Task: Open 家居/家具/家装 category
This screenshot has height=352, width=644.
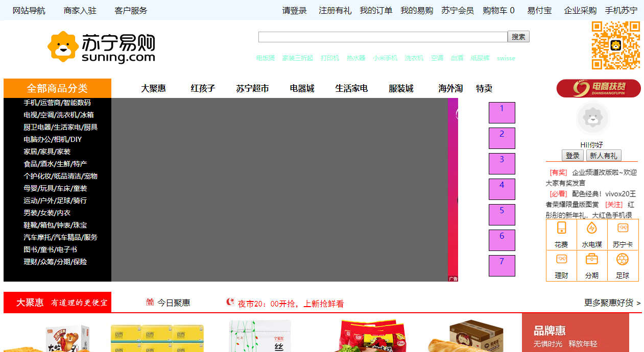Action: point(47,152)
